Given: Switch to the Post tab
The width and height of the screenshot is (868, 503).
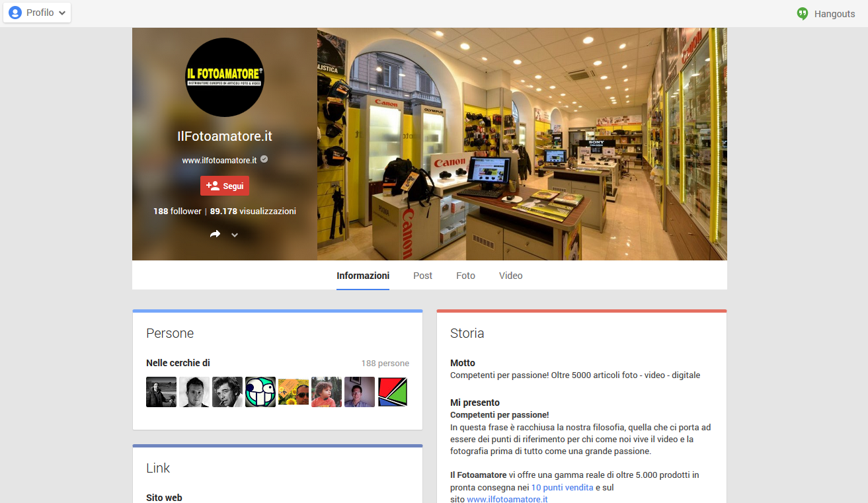Looking at the screenshot, I should click(423, 276).
